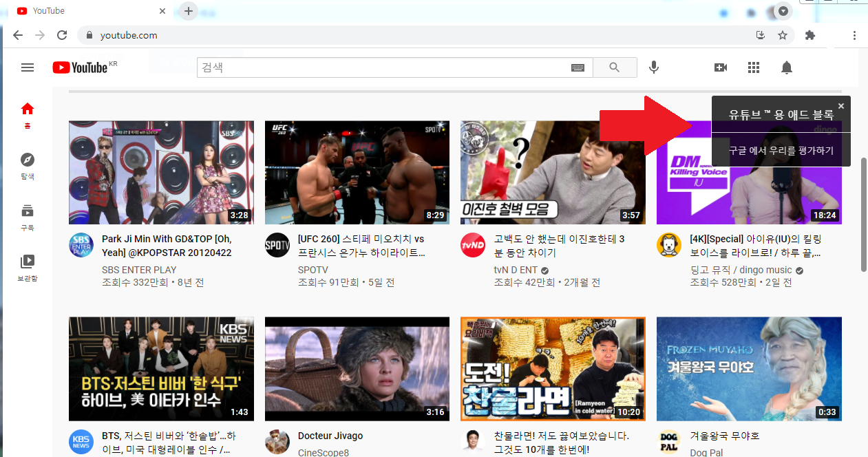Click CineScope8 channel name
The height and width of the screenshot is (457, 868).
coord(324,452)
